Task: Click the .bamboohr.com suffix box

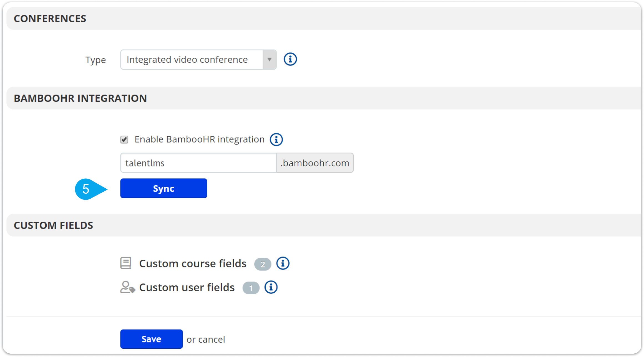Action: [x=315, y=163]
